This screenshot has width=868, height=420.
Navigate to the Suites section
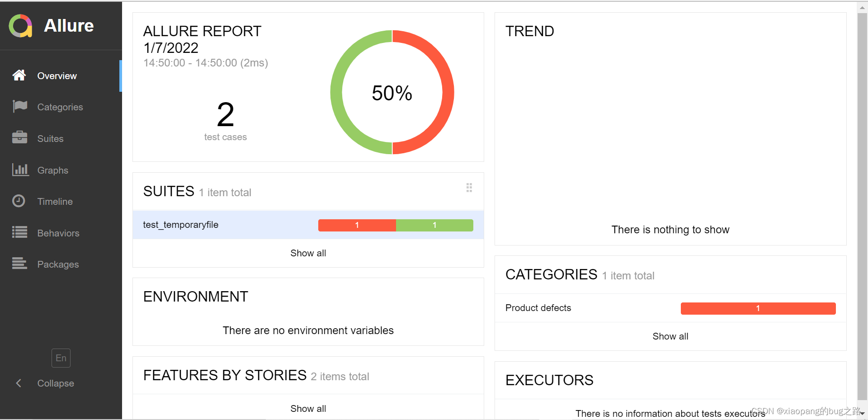tap(61, 139)
